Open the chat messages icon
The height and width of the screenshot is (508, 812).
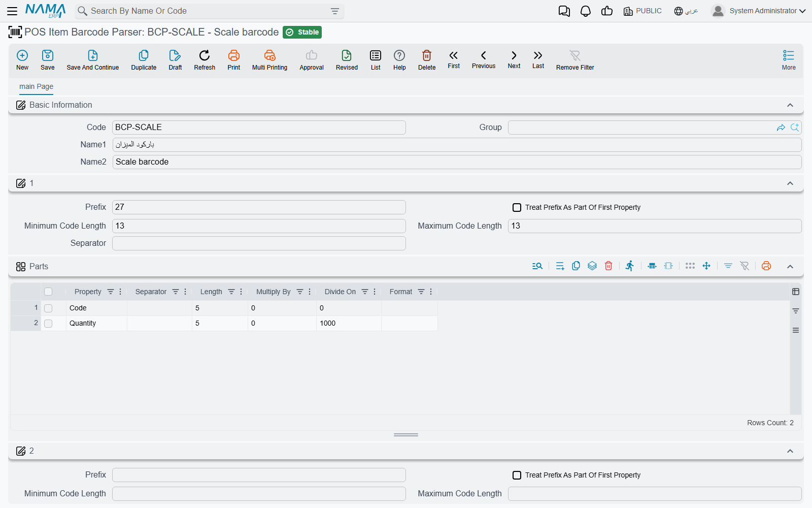[x=564, y=11]
